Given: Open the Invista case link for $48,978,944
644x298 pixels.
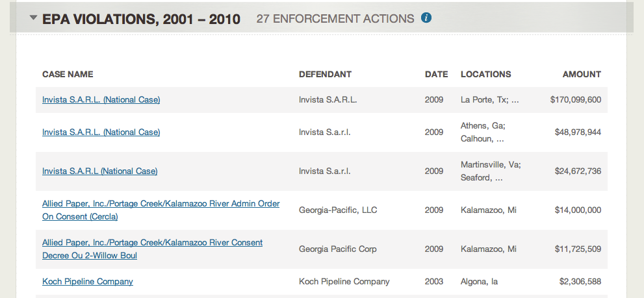Looking at the screenshot, I should click(x=101, y=132).
